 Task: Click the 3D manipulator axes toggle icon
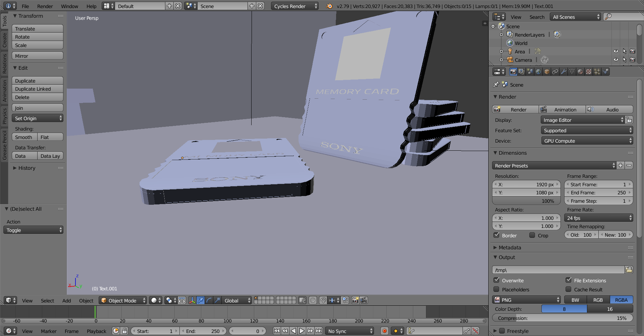tap(192, 300)
